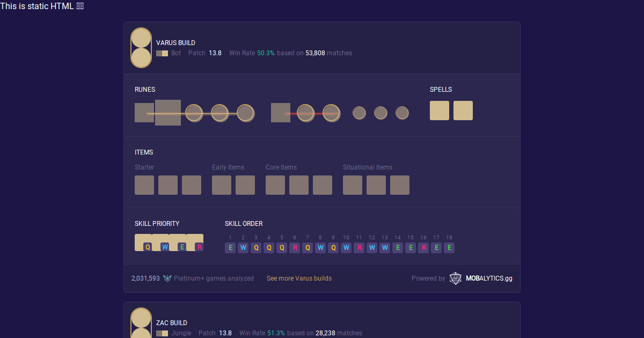Click the second secondary rune on red line
644x338 pixels.
[331, 113]
